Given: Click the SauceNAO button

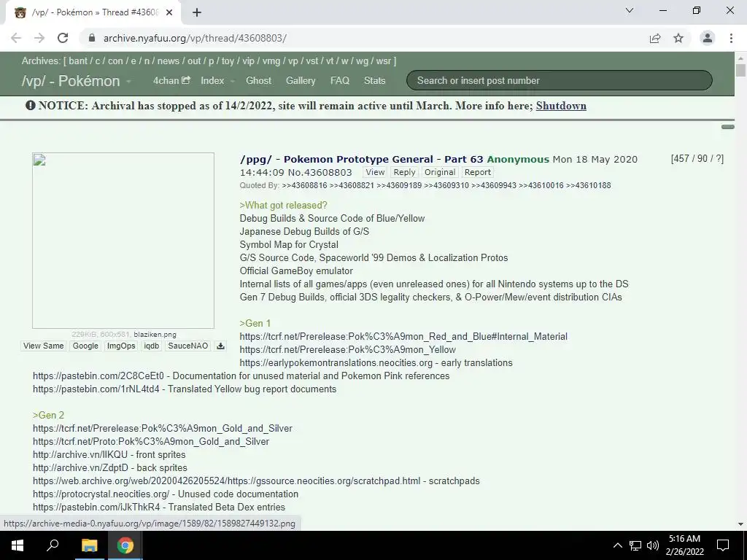Looking at the screenshot, I should (x=187, y=346).
